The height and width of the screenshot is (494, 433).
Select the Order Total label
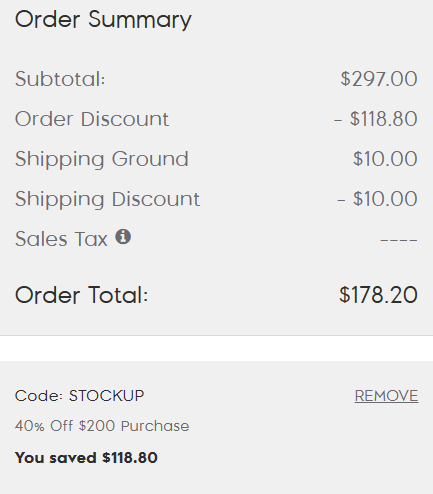click(81, 295)
